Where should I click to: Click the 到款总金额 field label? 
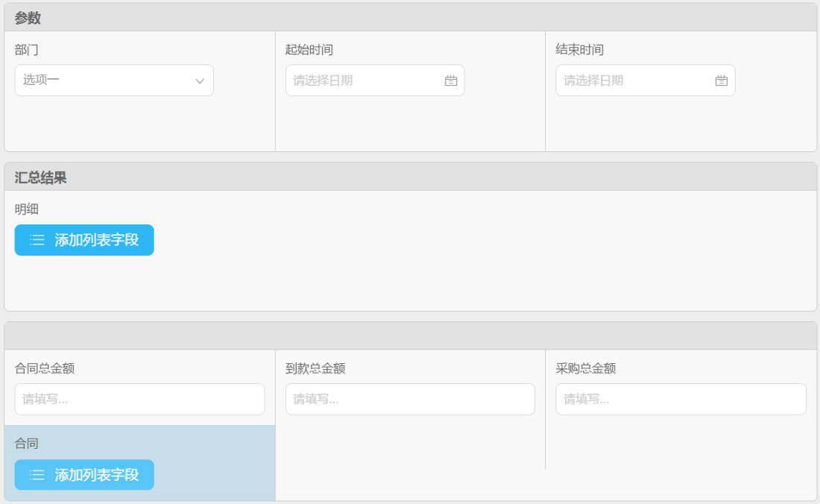(x=315, y=368)
